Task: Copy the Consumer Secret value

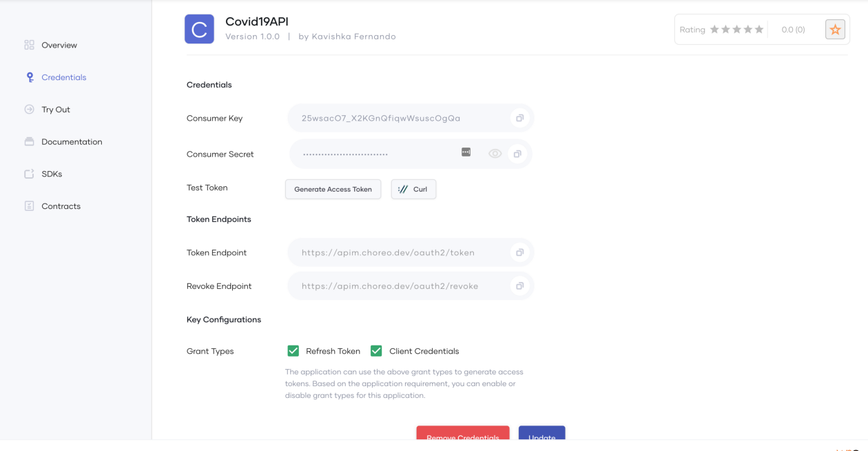Action: pos(517,154)
